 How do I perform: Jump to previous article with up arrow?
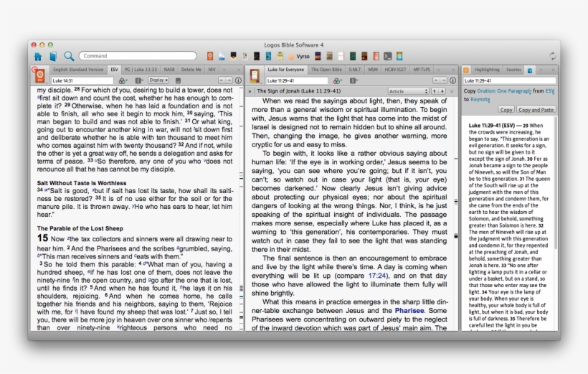[x=435, y=91]
